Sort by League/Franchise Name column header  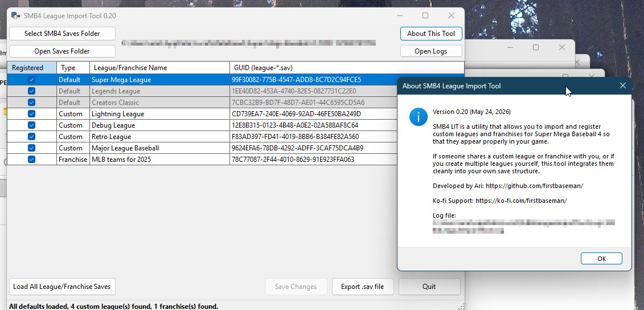(x=159, y=68)
